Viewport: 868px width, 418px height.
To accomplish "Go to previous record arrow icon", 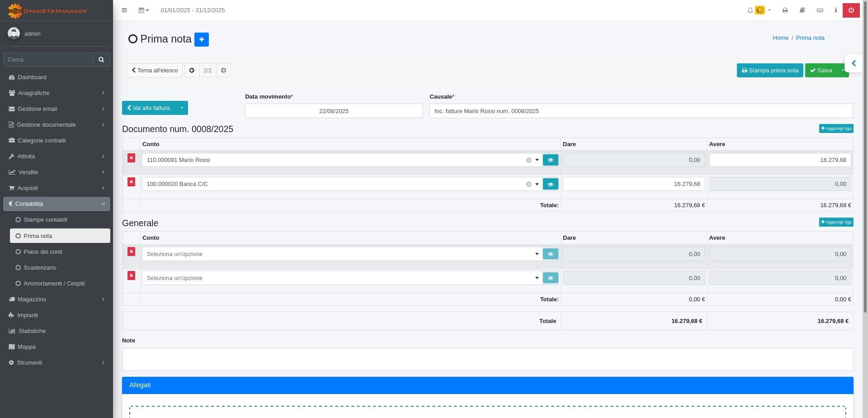I will [192, 71].
